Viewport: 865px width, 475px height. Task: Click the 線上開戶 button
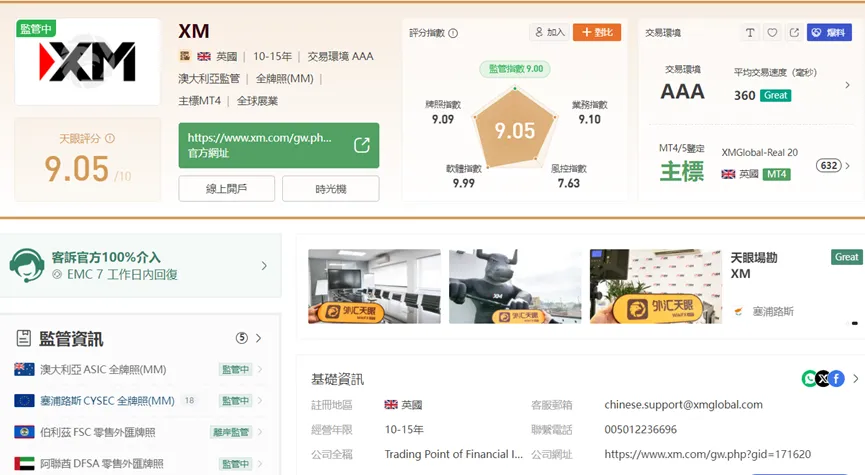pyautogui.click(x=226, y=189)
